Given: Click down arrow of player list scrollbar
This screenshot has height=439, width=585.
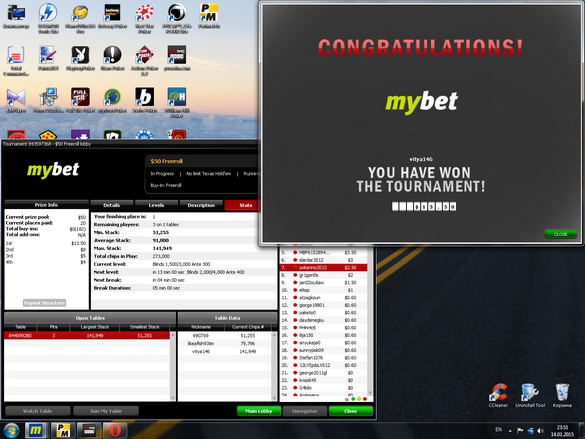Looking at the screenshot, I should click(370, 393).
